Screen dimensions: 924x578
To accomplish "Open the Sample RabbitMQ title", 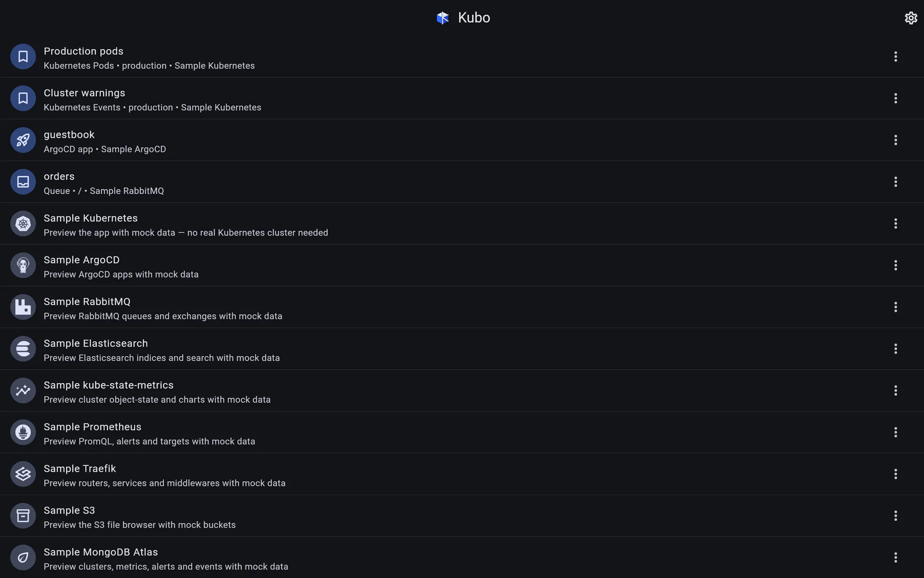I will (x=87, y=302).
